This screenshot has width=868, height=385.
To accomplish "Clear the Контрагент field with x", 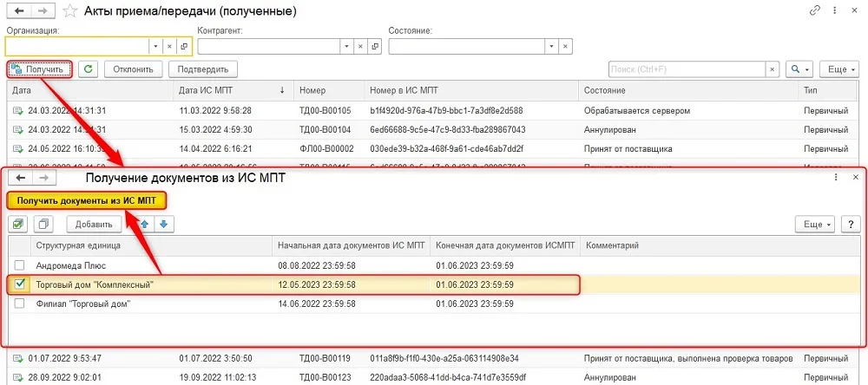I will tap(361, 47).
